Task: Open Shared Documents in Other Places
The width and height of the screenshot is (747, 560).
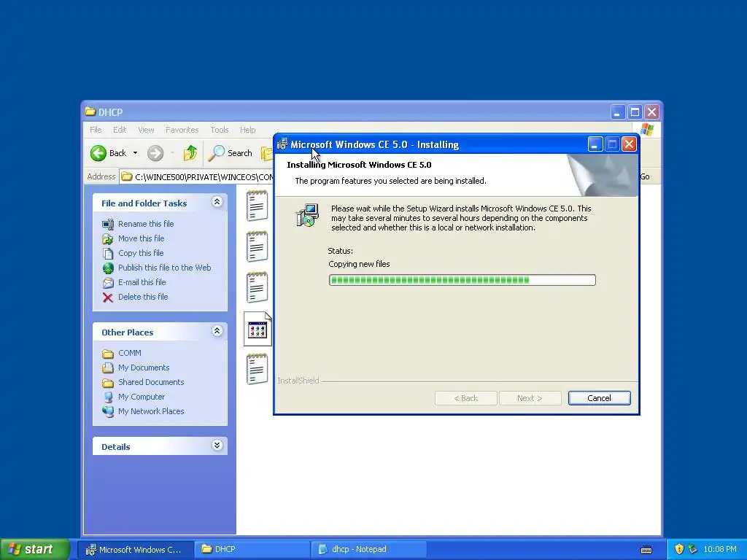Action: coord(151,382)
